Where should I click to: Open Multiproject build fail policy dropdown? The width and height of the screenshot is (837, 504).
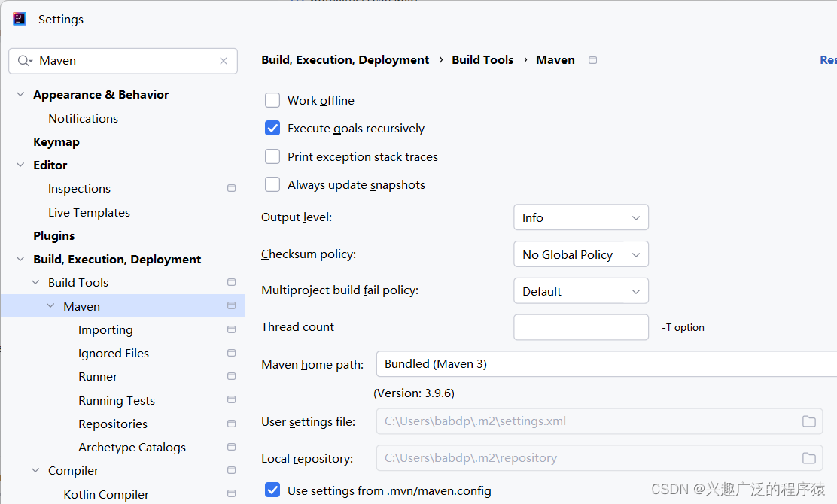581,291
